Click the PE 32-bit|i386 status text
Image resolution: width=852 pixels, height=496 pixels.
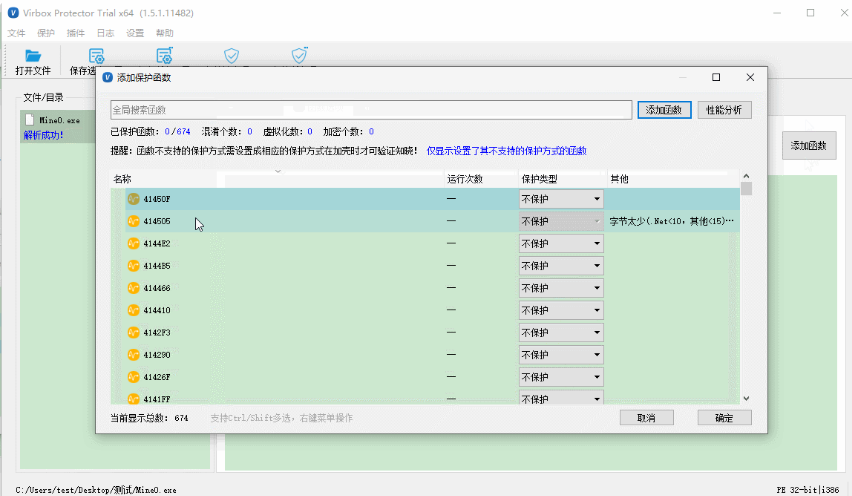(x=808, y=489)
